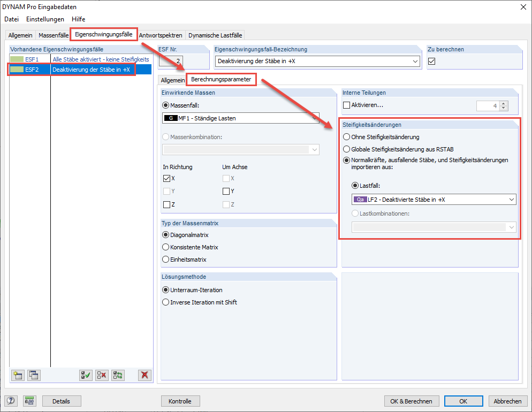This screenshot has width=532, height=412.
Task: Click ESF1 green color swatch
Action: tap(17, 59)
